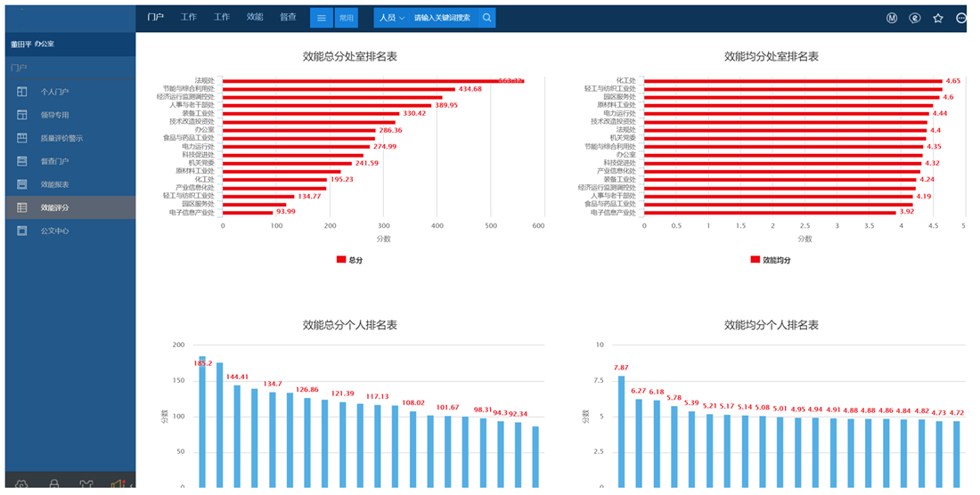Expand the 人员 search type dropdown
The height and width of the screenshot is (495, 980).
pos(391,18)
